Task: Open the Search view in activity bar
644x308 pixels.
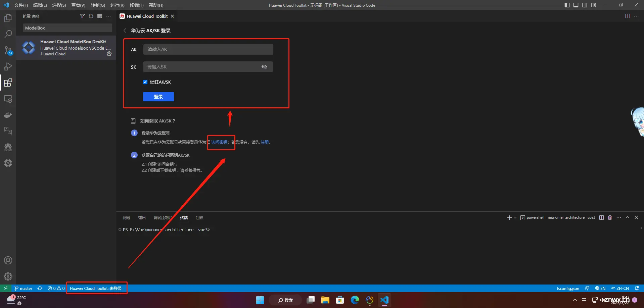Action: (x=8, y=34)
